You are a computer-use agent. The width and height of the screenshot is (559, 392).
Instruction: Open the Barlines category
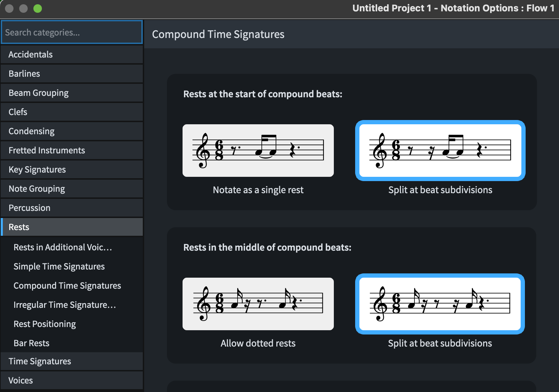tap(72, 73)
